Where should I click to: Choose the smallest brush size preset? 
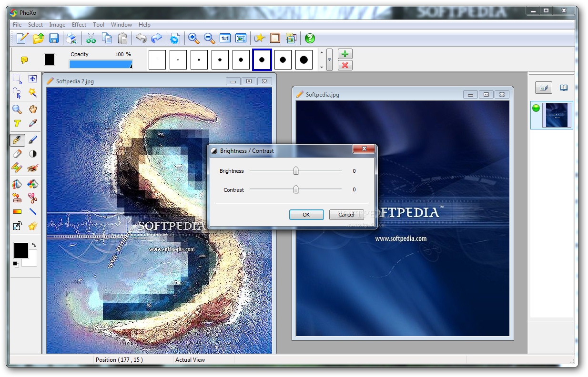(157, 60)
